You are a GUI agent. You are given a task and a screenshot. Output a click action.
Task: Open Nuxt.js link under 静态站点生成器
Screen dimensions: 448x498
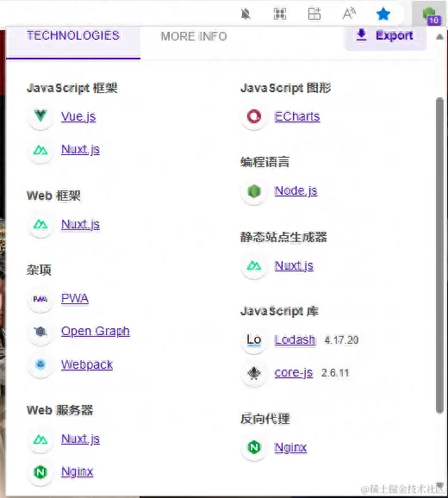(x=294, y=265)
